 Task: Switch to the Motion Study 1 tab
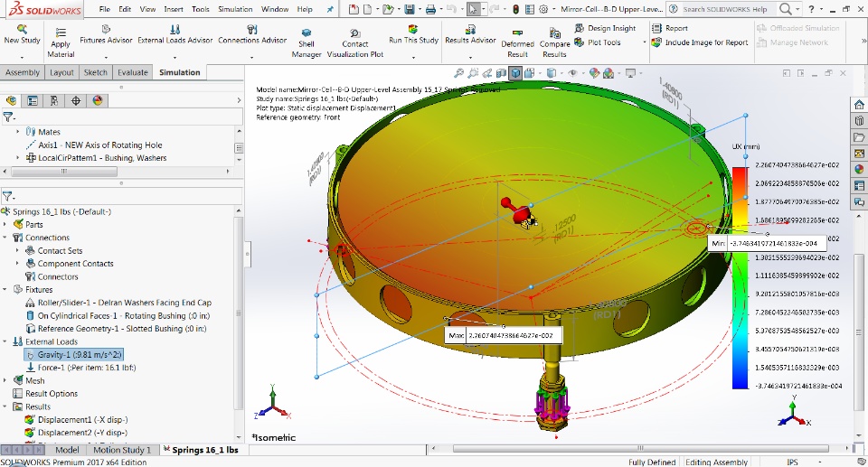(122, 450)
